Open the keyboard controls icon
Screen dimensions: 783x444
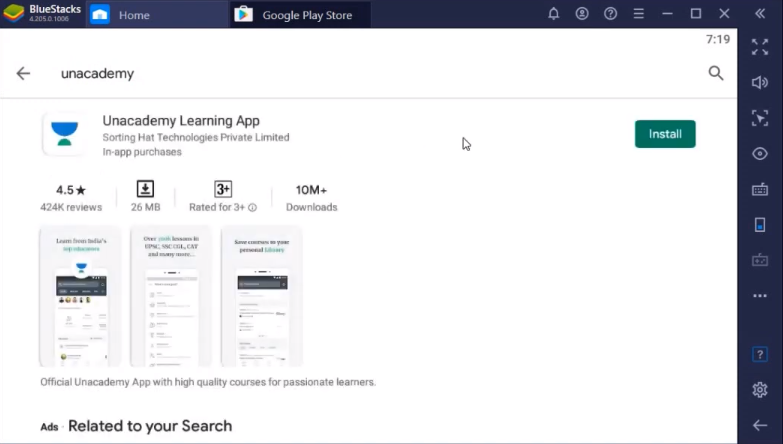(x=760, y=189)
